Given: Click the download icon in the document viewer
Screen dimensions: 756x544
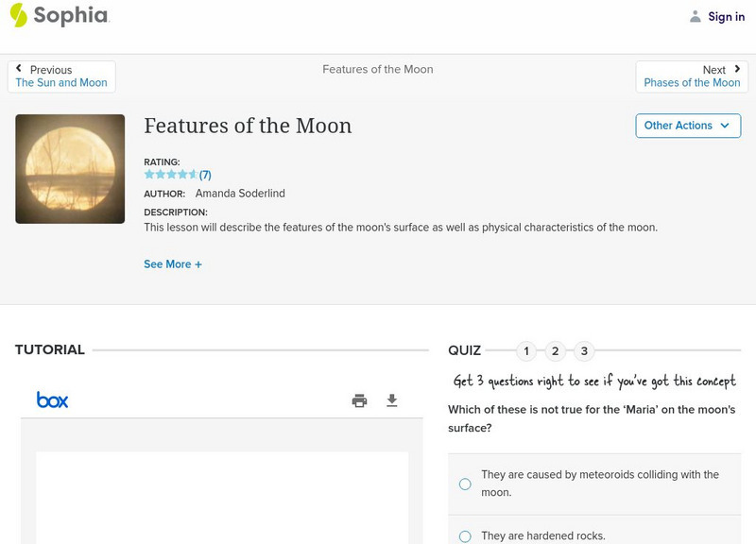Looking at the screenshot, I should (x=392, y=400).
